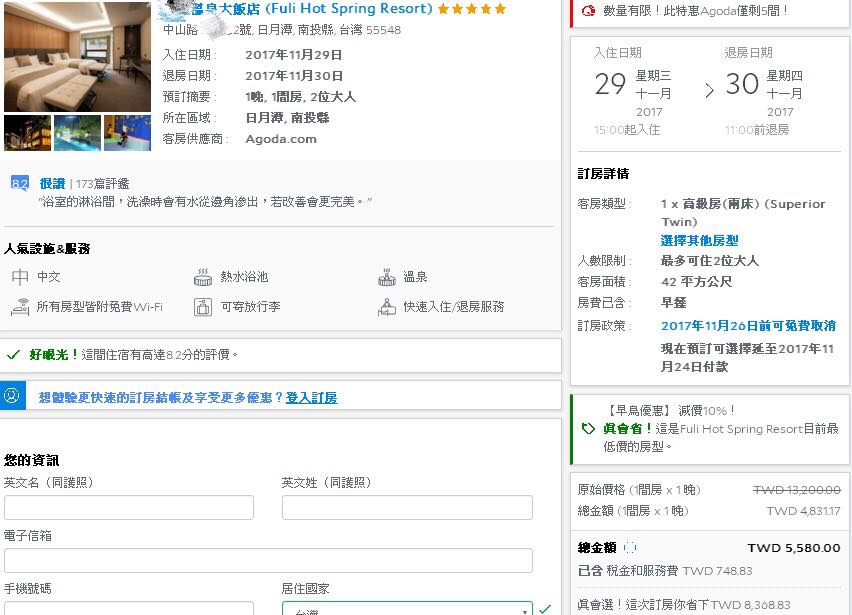Click the 173篇評鑑 review count text
852x615 pixels.
click(x=103, y=184)
